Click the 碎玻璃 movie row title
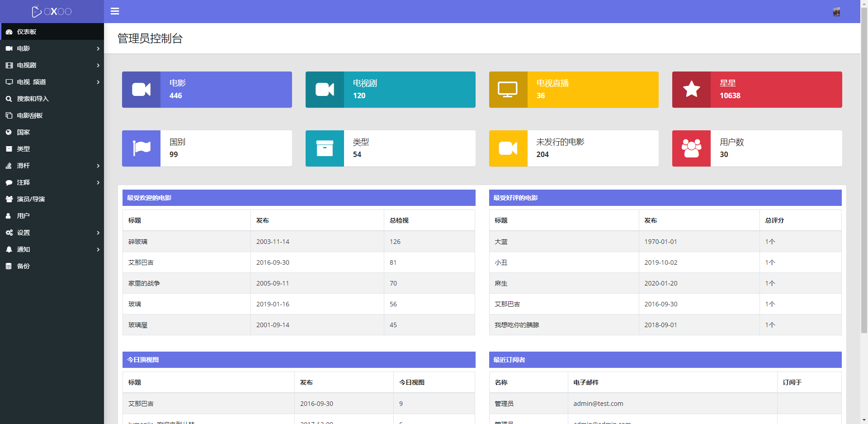This screenshot has width=868, height=424. pyautogui.click(x=138, y=242)
